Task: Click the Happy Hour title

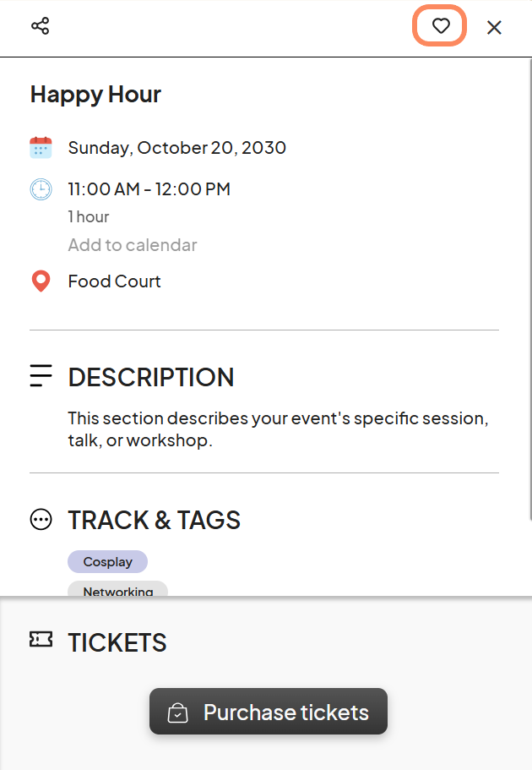Action: point(95,95)
